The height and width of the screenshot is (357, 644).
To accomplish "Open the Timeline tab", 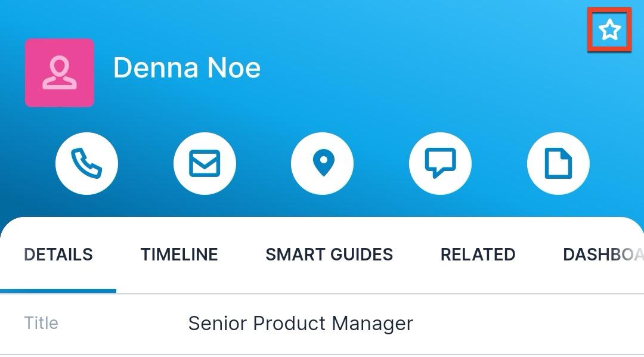I will coord(179,254).
